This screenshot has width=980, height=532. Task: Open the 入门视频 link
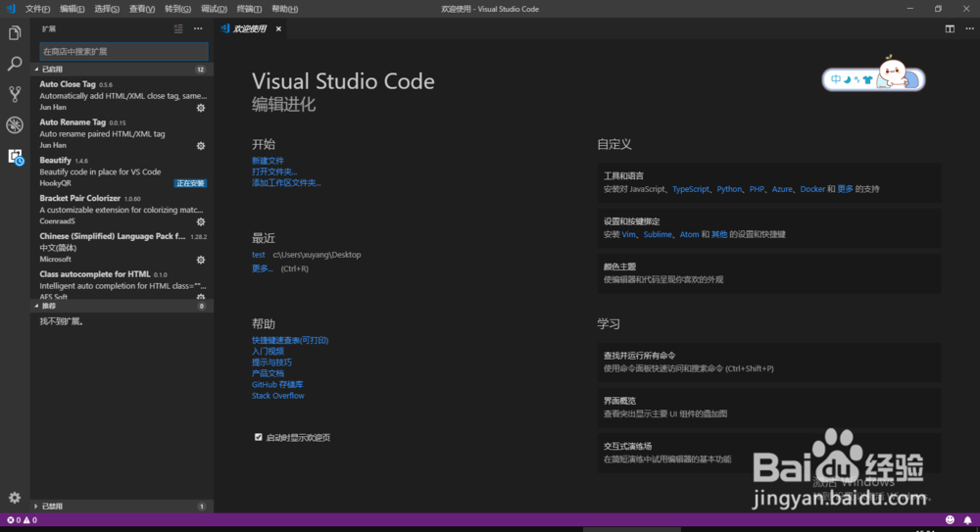click(x=268, y=352)
